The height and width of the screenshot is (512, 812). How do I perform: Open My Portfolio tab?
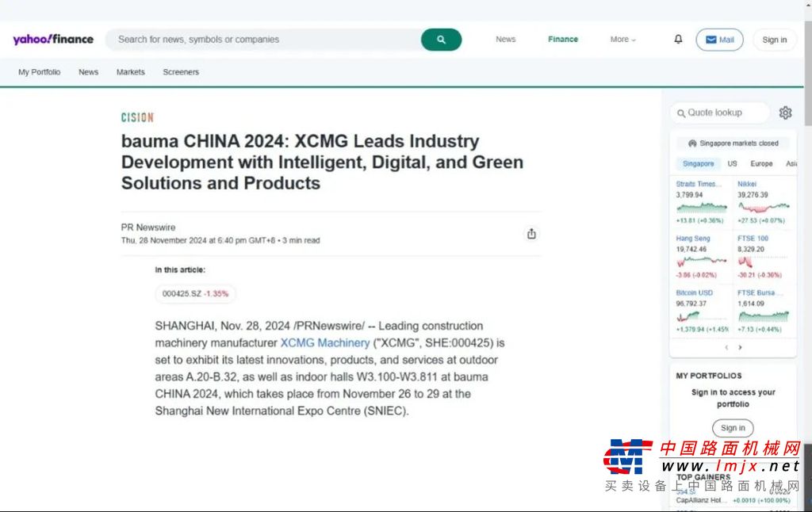pyautogui.click(x=40, y=72)
